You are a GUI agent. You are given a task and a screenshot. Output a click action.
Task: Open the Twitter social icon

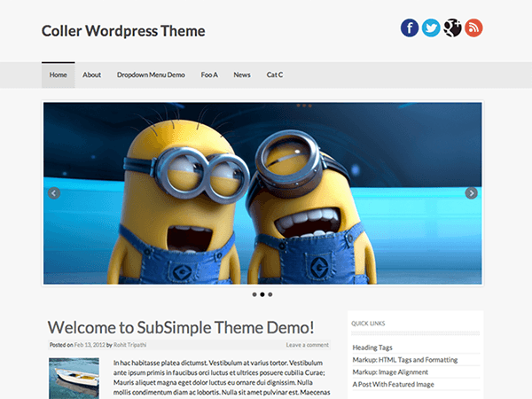tap(431, 27)
